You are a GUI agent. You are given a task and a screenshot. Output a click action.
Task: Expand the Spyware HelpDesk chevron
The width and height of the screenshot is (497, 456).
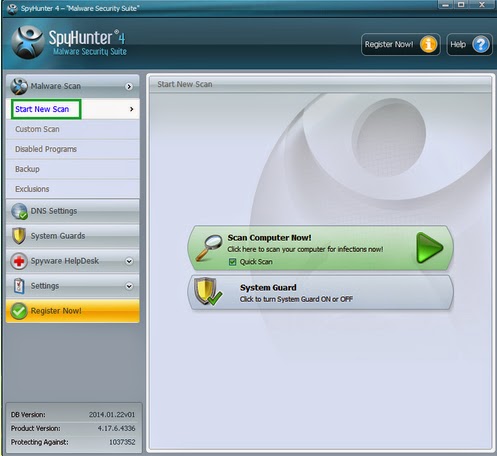click(129, 261)
